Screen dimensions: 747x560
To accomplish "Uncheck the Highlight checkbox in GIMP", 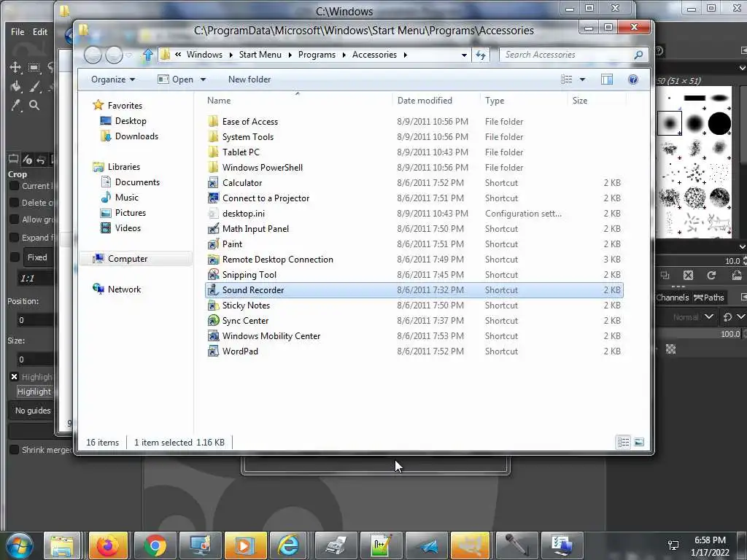I will pyautogui.click(x=14, y=377).
